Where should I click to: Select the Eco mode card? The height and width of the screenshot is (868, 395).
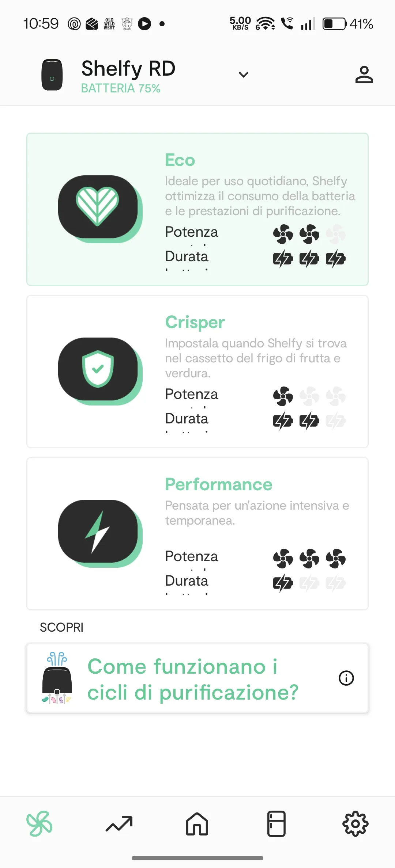197,209
